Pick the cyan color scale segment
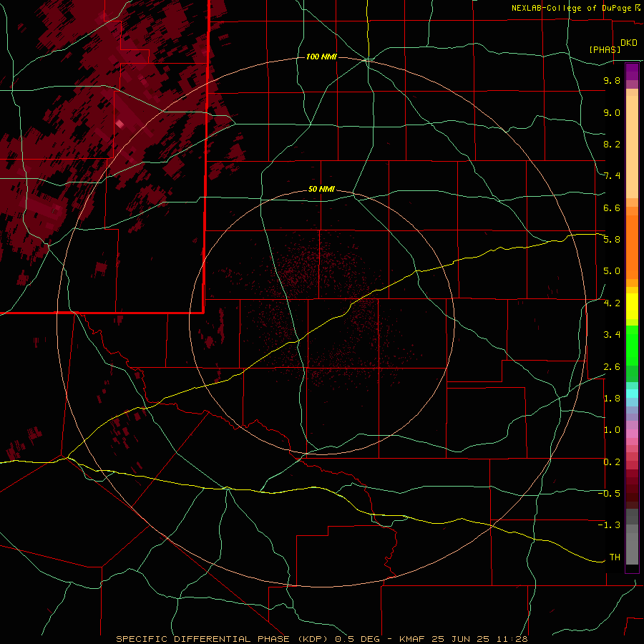This screenshot has height=644, width=644. click(x=632, y=394)
